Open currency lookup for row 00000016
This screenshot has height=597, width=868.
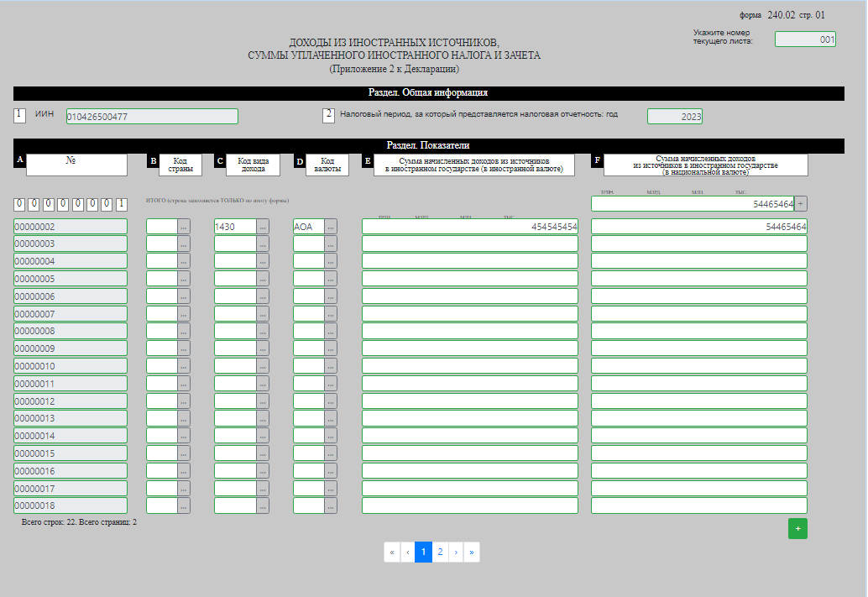331,471
